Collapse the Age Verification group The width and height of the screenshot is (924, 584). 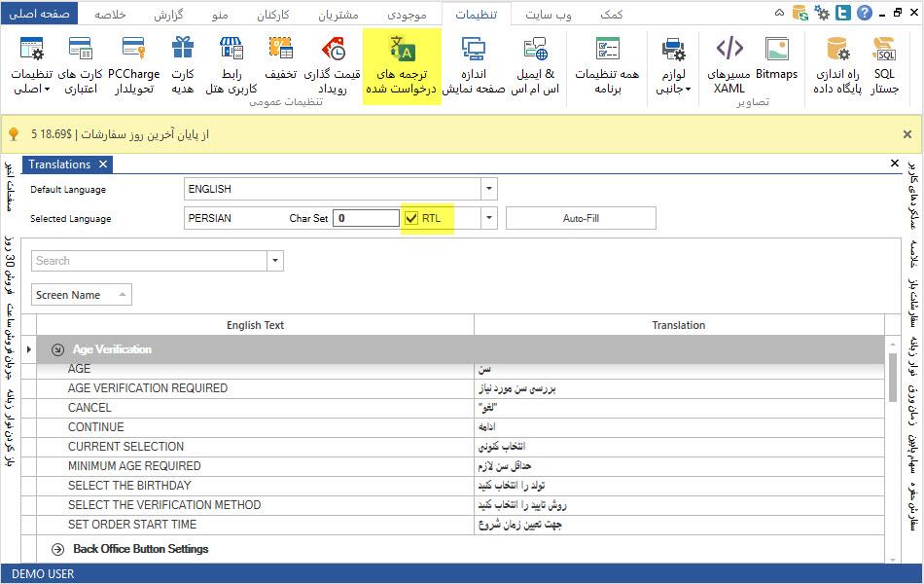[57, 349]
